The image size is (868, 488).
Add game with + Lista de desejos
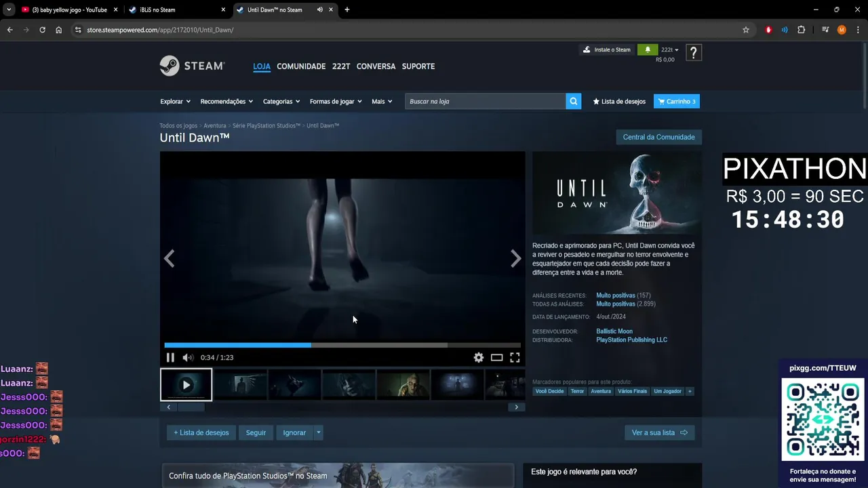(x=201, y=432)
